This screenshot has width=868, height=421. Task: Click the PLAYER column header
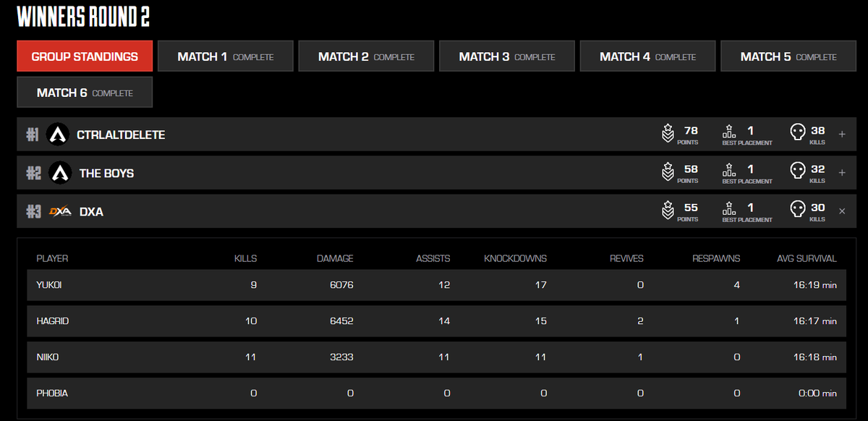52,258
